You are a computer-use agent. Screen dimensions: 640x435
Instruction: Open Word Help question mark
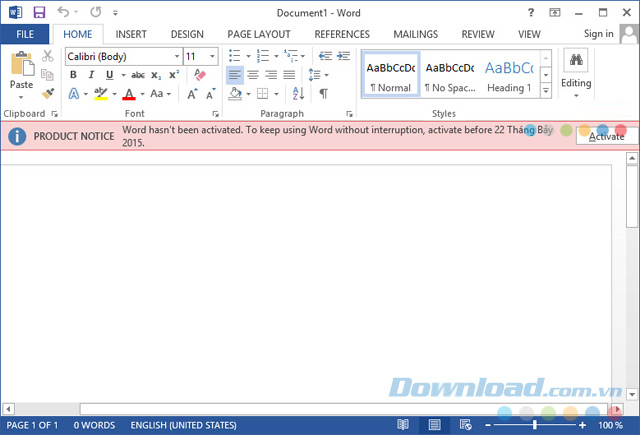pos(531,13)
